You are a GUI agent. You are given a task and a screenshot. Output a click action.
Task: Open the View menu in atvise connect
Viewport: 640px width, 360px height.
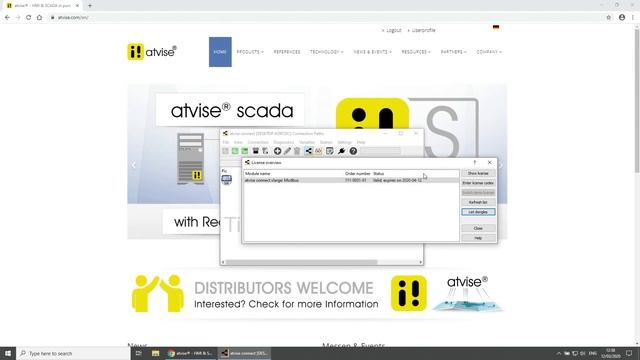point(238,142)
